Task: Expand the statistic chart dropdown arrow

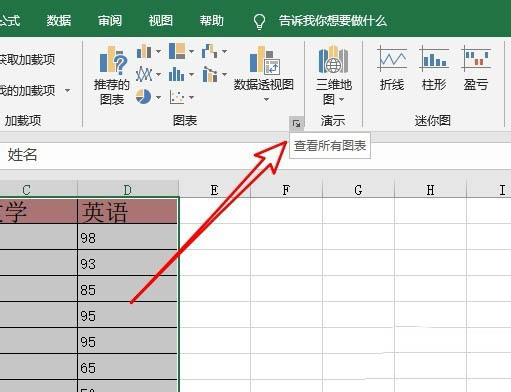Action: click(191, 74)
